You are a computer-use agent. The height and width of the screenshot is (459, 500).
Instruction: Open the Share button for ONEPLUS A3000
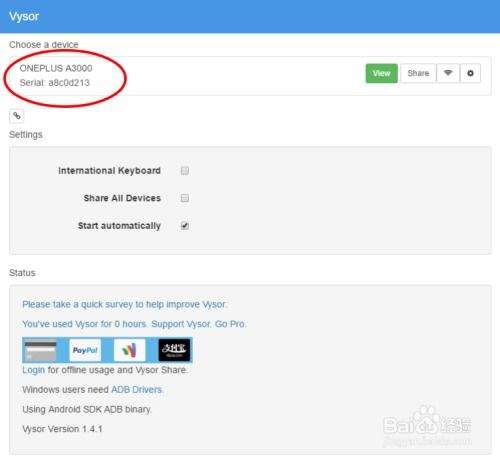pos(418,73)
